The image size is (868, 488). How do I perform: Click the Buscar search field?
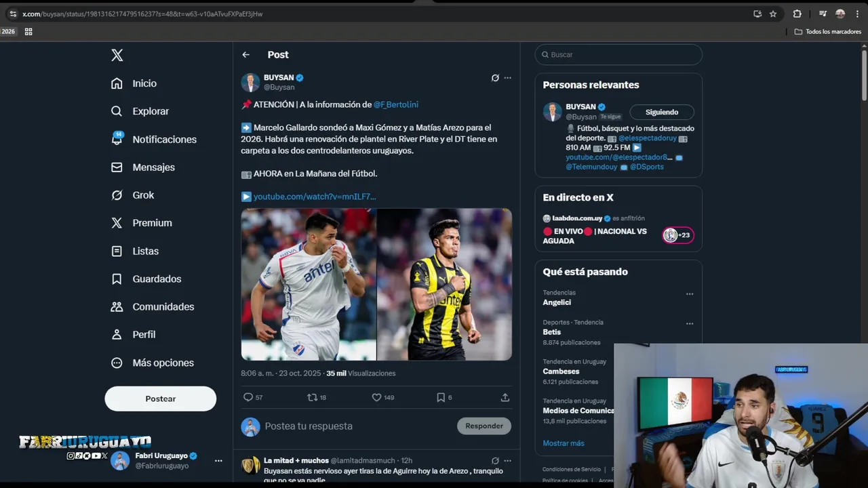(618, 54)
